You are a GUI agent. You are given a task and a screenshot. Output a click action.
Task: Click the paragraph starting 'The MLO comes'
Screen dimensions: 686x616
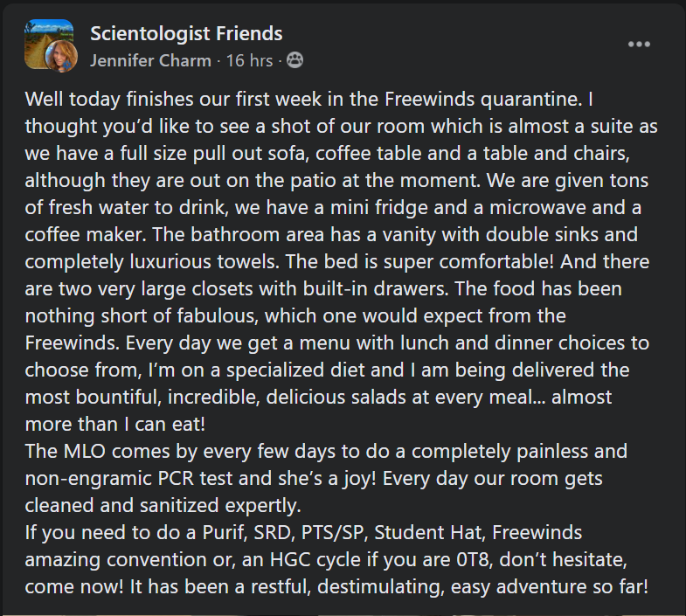pos(326,478)
